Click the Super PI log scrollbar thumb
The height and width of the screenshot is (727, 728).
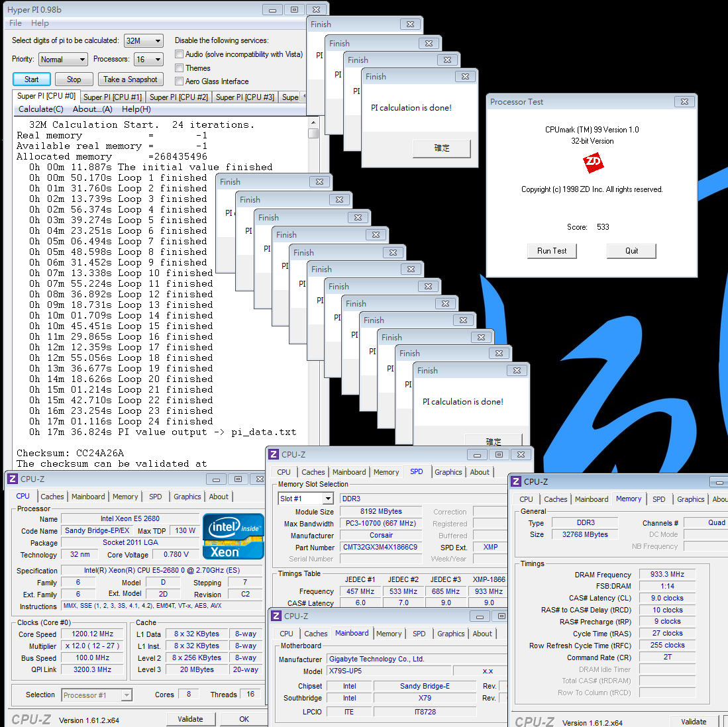313,134
